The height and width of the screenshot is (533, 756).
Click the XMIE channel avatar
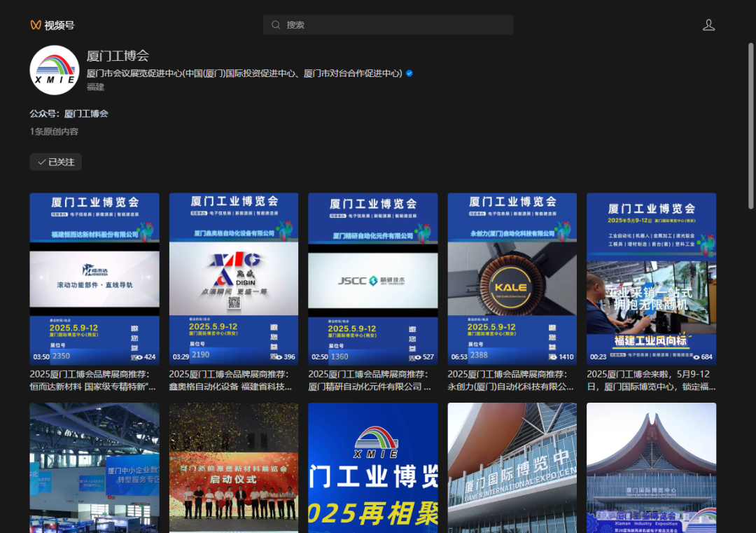[55, 71]
